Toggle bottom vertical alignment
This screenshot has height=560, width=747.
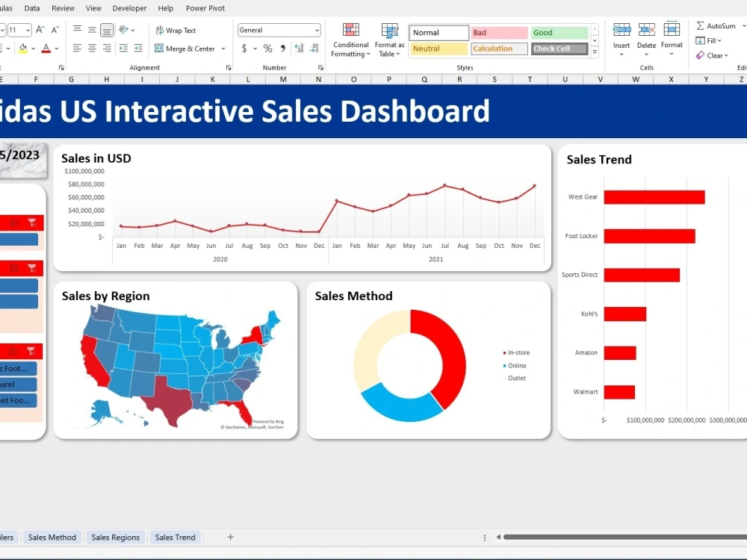(x=106, y=28)
